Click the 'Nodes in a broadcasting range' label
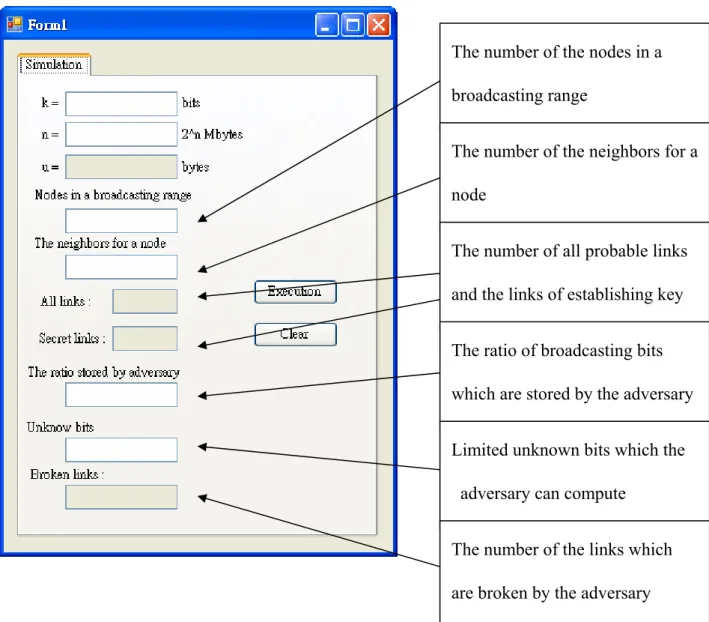 click(113, 195)
